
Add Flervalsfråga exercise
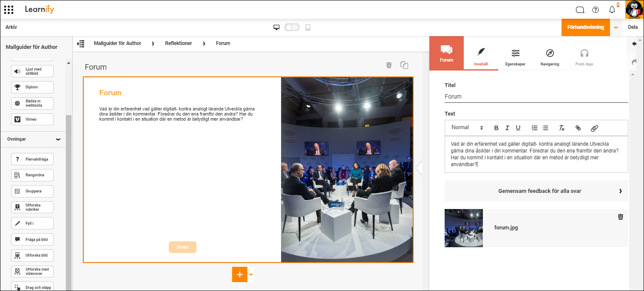click(32, 159)
